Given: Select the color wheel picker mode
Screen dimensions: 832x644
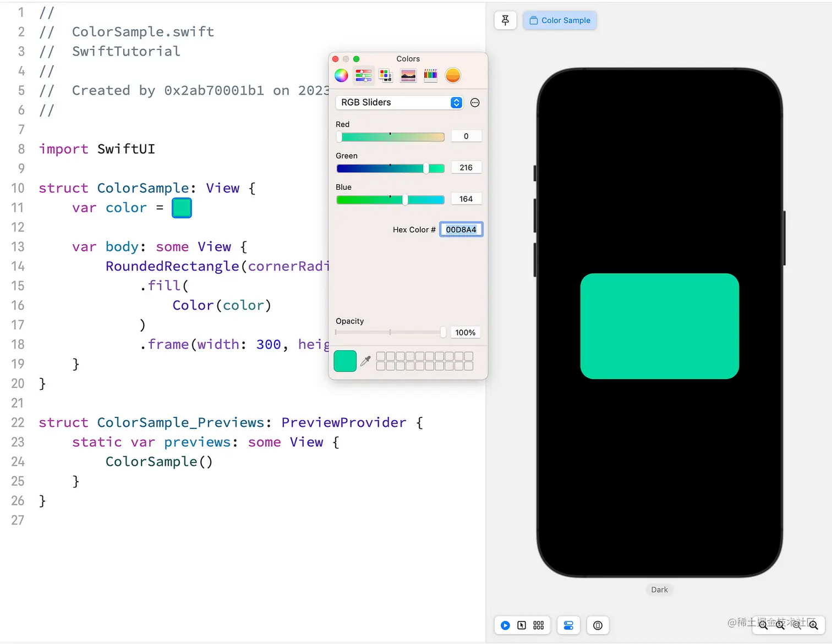Looking at the screenshot, I should click(x=341, y=75).
